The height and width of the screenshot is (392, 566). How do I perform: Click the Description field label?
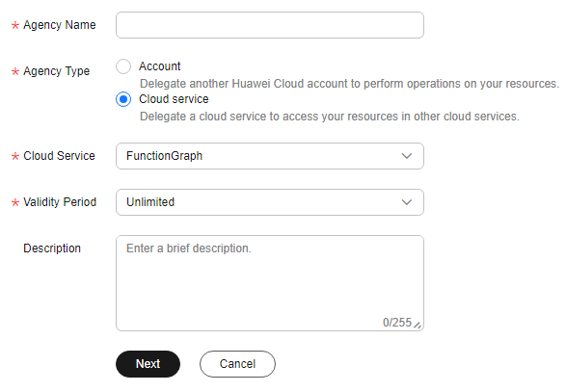click(52, 248)
